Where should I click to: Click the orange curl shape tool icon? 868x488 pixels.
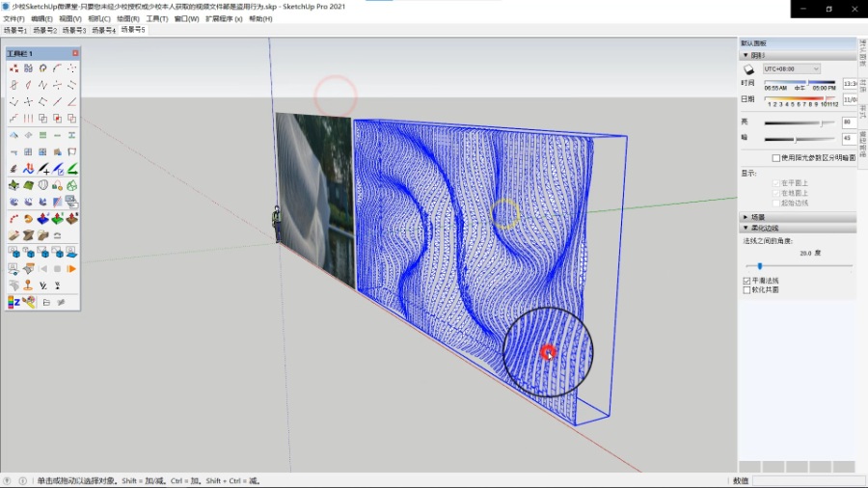point(28,219)
